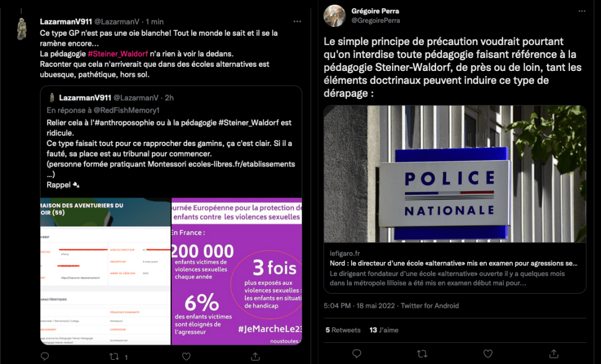
Task: Retweet LazarmanV911's tweet
Action: (x=115, y=356)
